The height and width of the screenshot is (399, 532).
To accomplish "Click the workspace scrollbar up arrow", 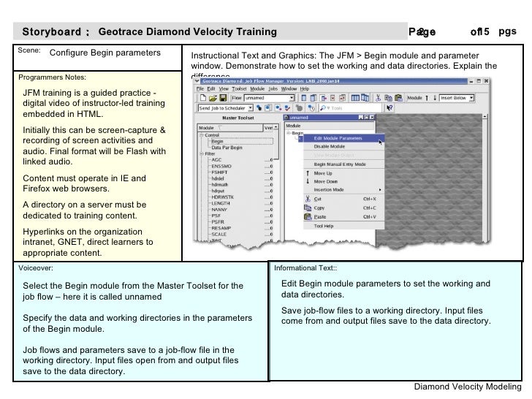I will click(484, 117).
